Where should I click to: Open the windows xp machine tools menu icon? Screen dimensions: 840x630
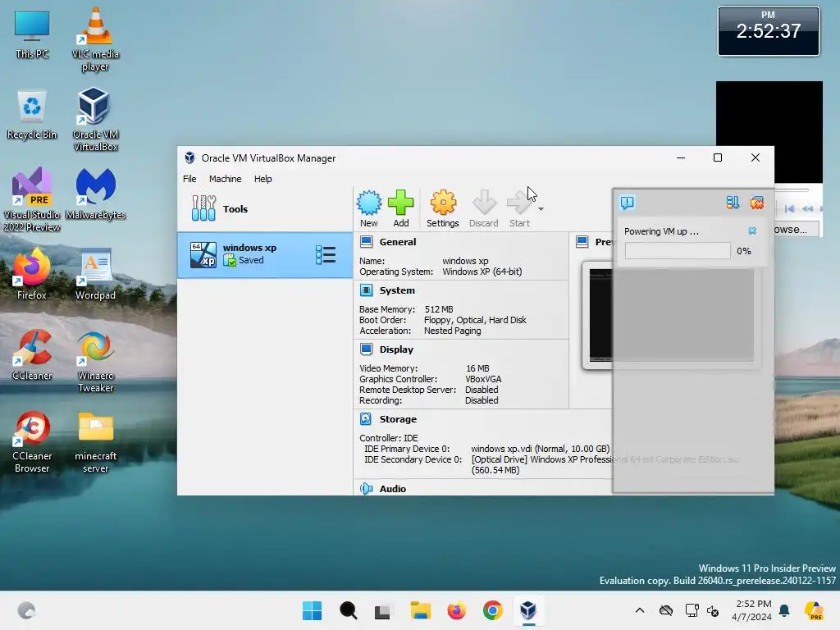point(326,254)
